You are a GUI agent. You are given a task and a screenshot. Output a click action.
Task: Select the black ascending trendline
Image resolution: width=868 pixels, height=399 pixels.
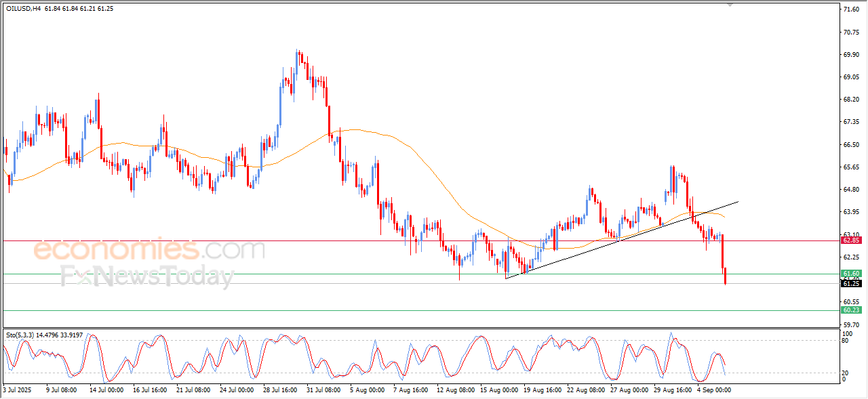[x=622, y=240]
